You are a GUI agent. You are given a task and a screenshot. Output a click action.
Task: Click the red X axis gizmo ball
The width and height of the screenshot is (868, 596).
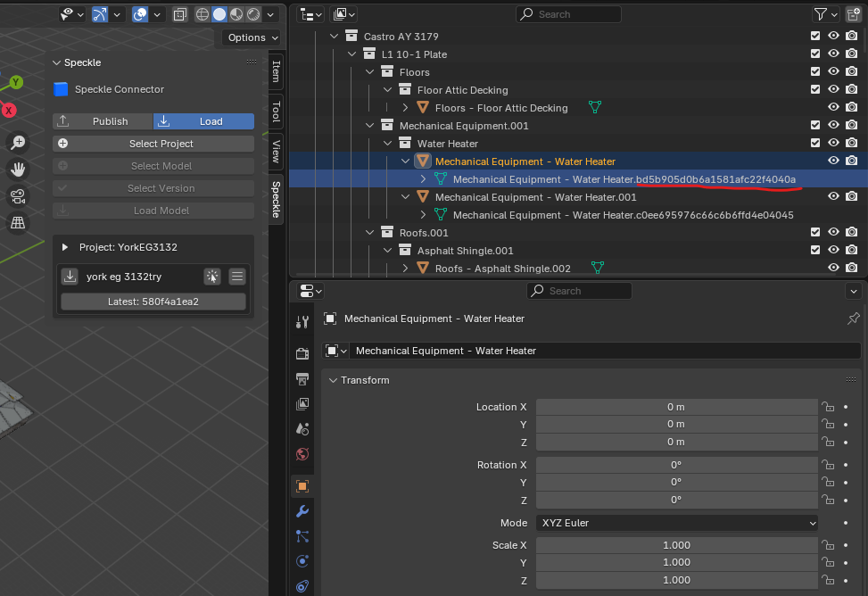coord(8,111)
